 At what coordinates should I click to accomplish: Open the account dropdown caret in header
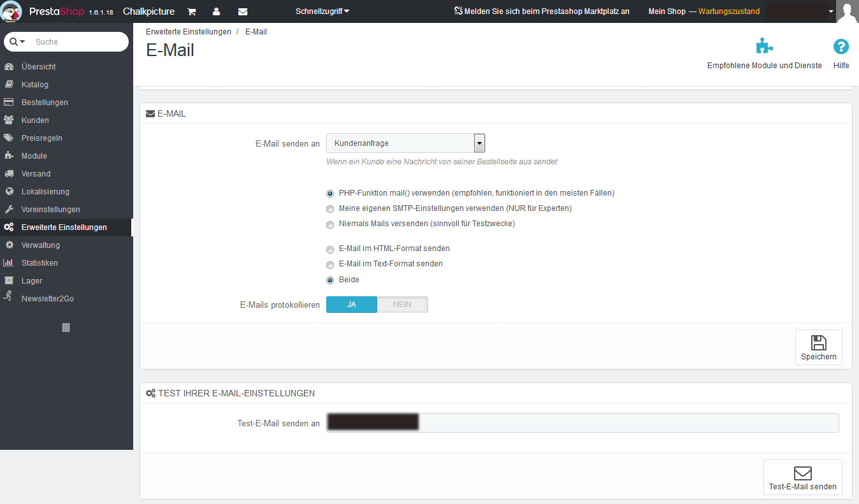click(x=831, y=11)
